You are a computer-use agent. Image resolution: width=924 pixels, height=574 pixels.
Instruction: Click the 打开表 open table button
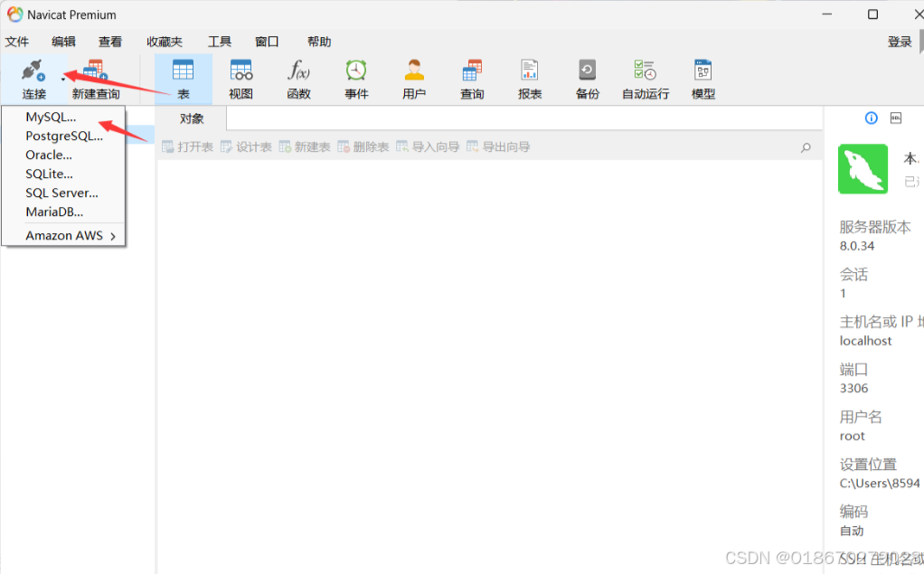click(187, 146)
